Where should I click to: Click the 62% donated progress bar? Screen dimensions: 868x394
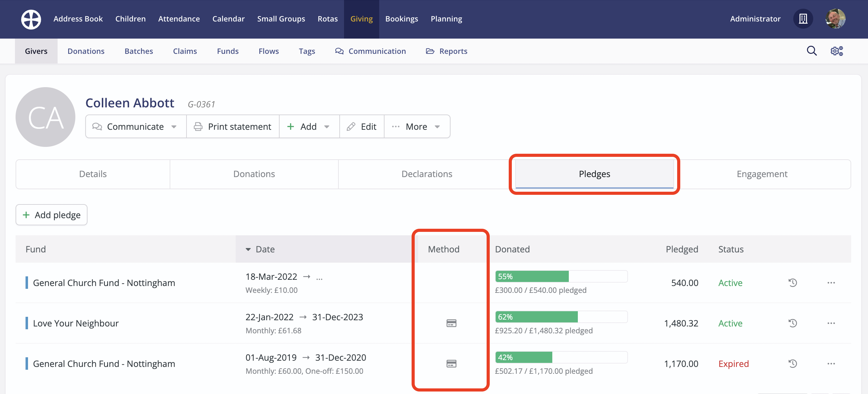[561, 317]
